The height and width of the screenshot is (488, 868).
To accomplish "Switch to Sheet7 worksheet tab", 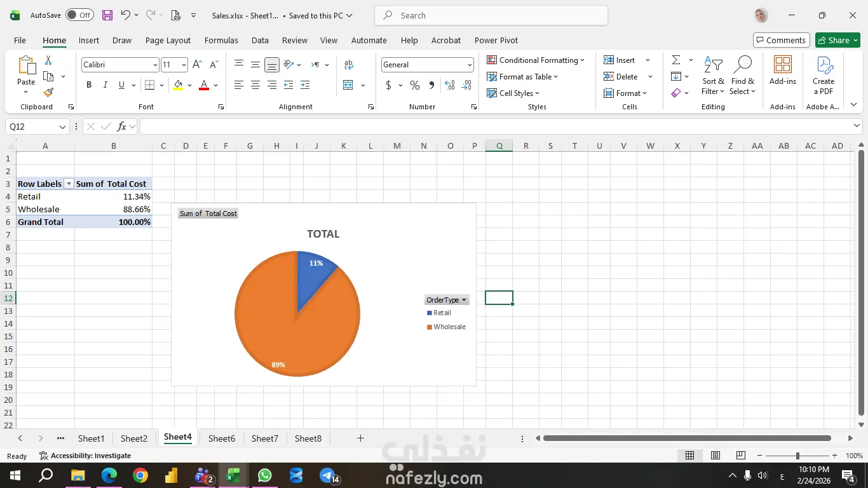I will [265, 438].
